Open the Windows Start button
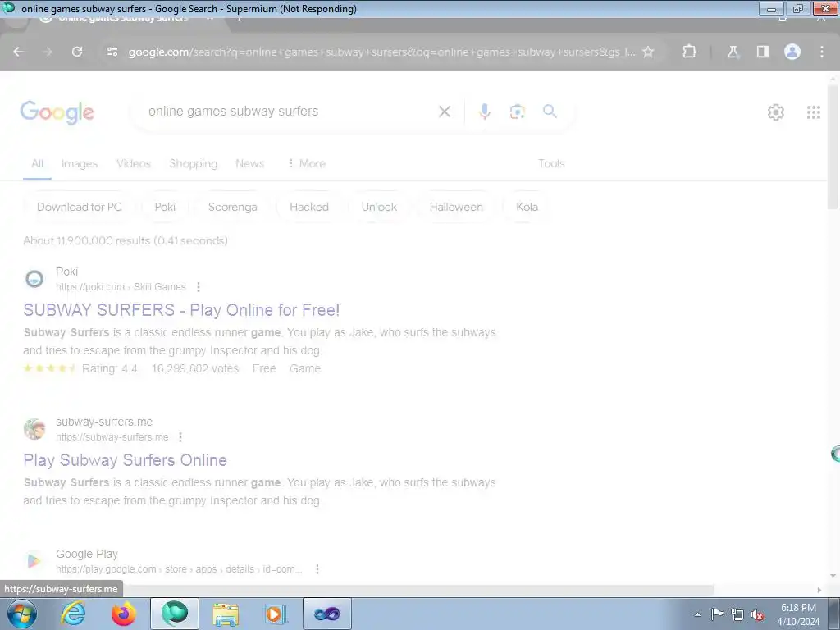Viewport: 840px width, 630px height. (x=22, y=614)
